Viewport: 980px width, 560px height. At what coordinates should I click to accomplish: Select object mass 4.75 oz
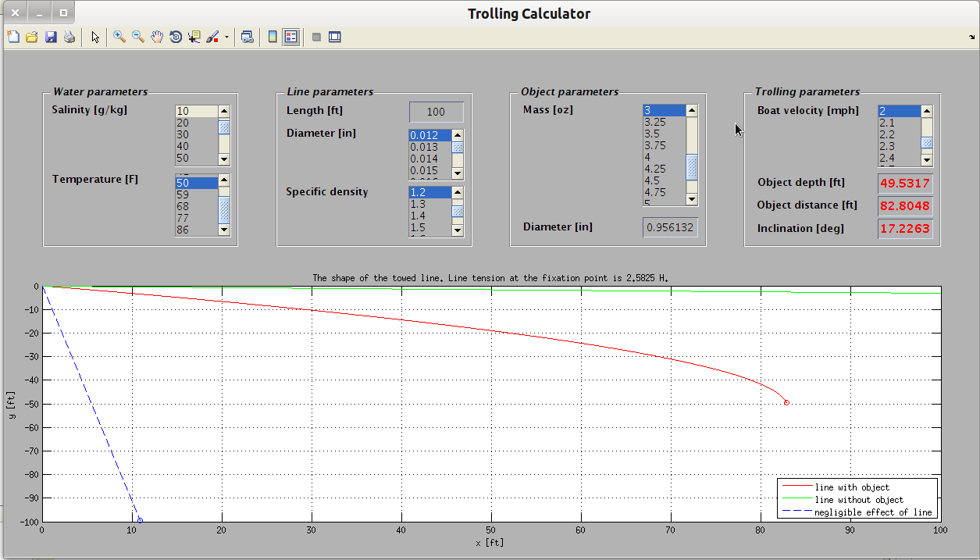tap(664, 193)
